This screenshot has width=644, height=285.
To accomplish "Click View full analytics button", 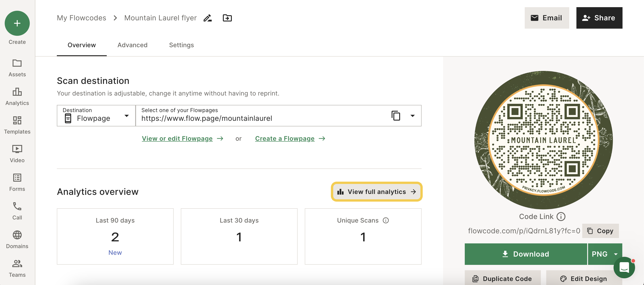I will [377, 192].
